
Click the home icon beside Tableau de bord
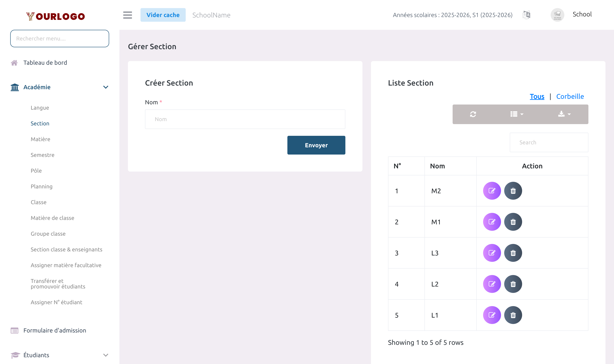pos(14,63)
